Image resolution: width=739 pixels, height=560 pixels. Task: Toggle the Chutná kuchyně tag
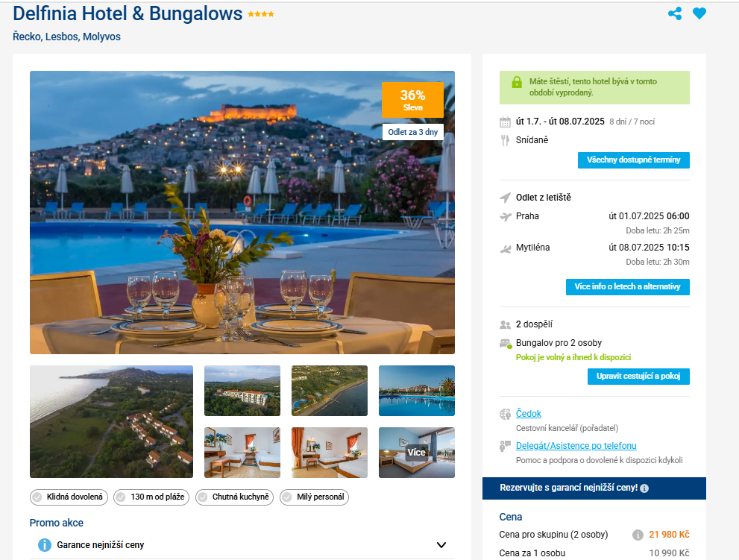(234, 497)
